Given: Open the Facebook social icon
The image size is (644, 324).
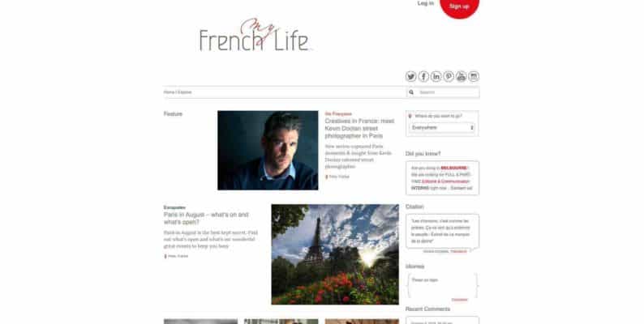Looking at the screenshot, I should [423, 76].
